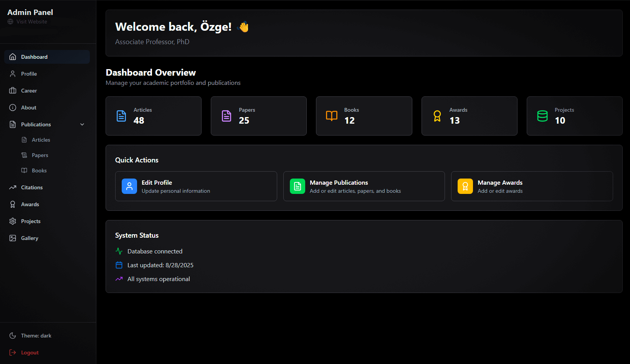Click the Edit Profile quick action

(x=196, y=186)
